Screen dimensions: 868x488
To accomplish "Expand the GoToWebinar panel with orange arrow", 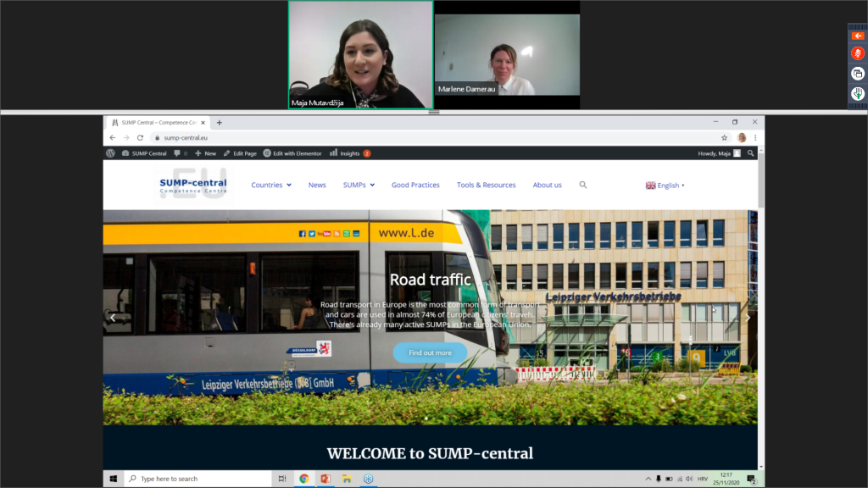I will click(x=858, y=36).
